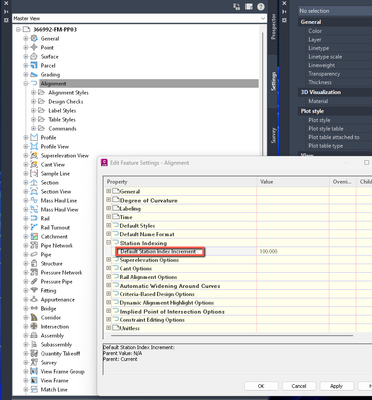The image size is (372, 400).
Task: Click OK in Edit Feature Settings
Action: (261, 386)
